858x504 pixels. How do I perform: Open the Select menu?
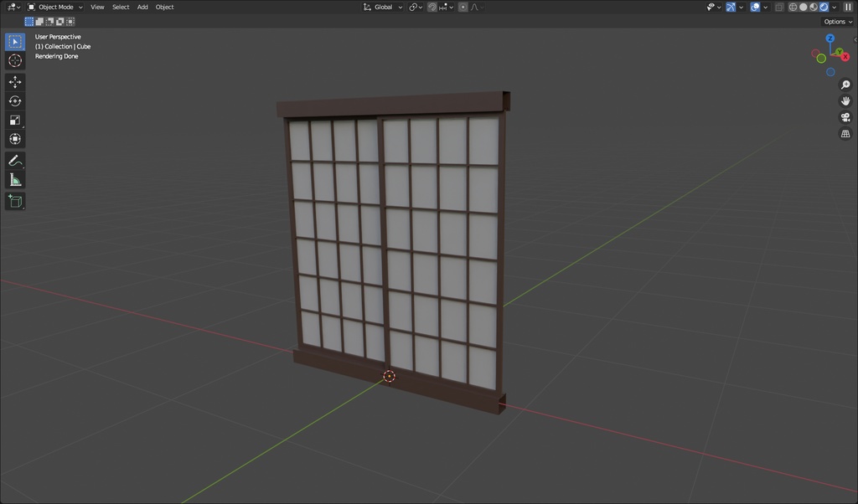click(x=121, y=7)
